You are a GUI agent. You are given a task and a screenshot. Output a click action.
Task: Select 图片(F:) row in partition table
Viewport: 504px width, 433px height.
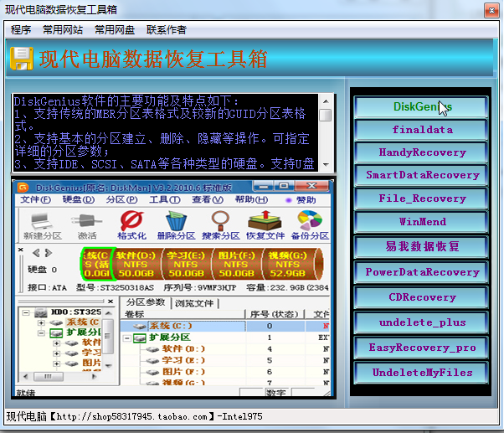(x=225, y=372)
